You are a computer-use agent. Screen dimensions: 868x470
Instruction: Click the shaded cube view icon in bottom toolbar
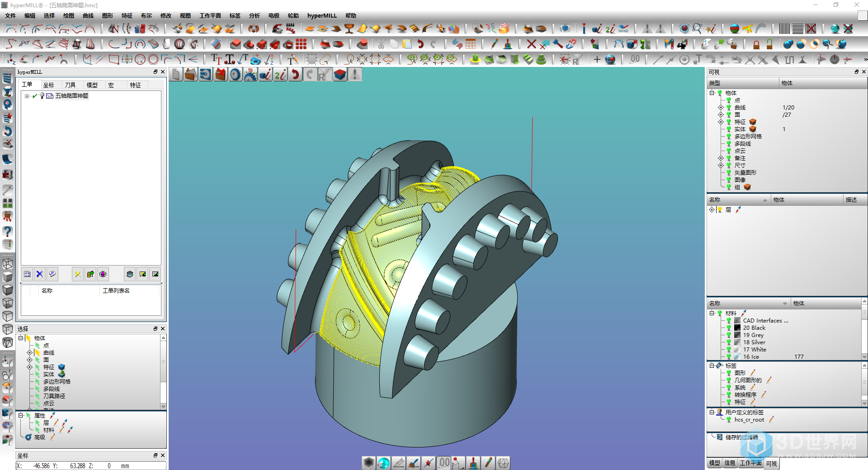coord(369,463)
